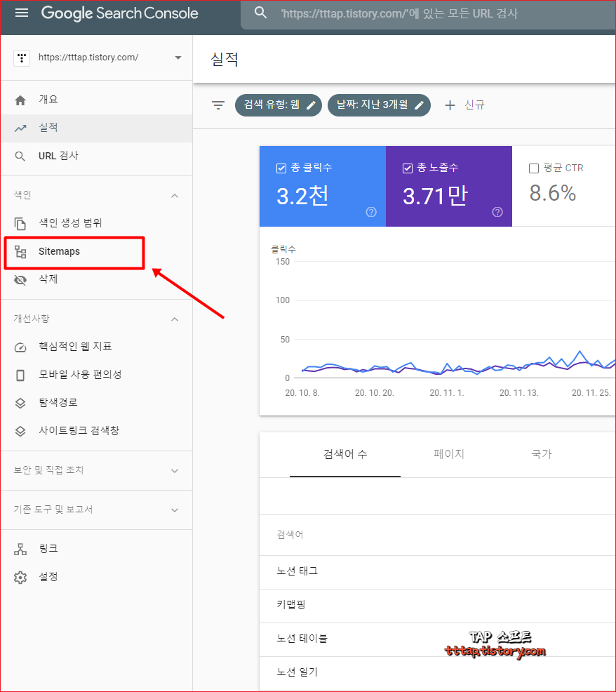Image resolution: width=616 pixels, height=692 pixels.
Task: Click the 8.6% average CTR value
Action: pos(553,193)
